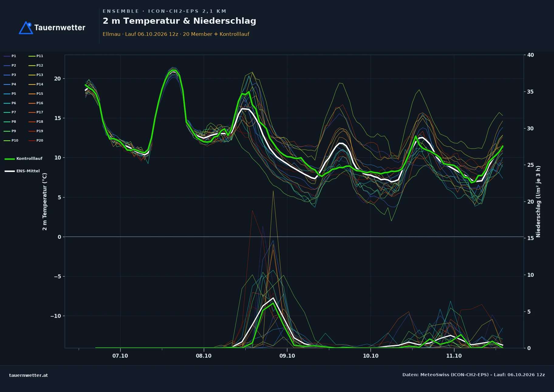Click the P10 legend entry
The width and height of the screenshot is (554, 392).
[11, 140]
